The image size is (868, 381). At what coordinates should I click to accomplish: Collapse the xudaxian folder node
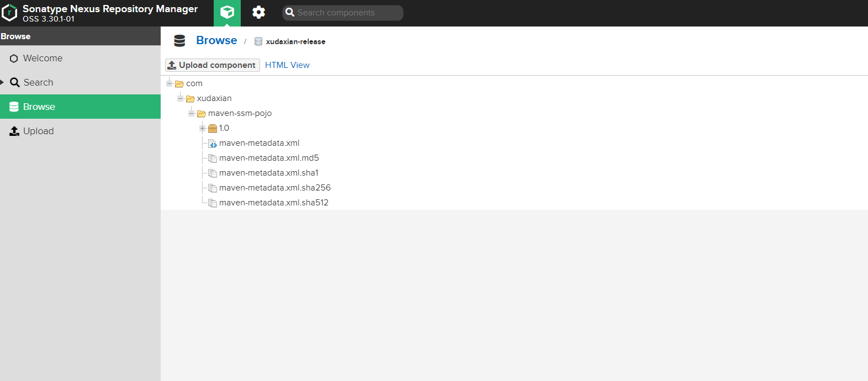(181, 98)
